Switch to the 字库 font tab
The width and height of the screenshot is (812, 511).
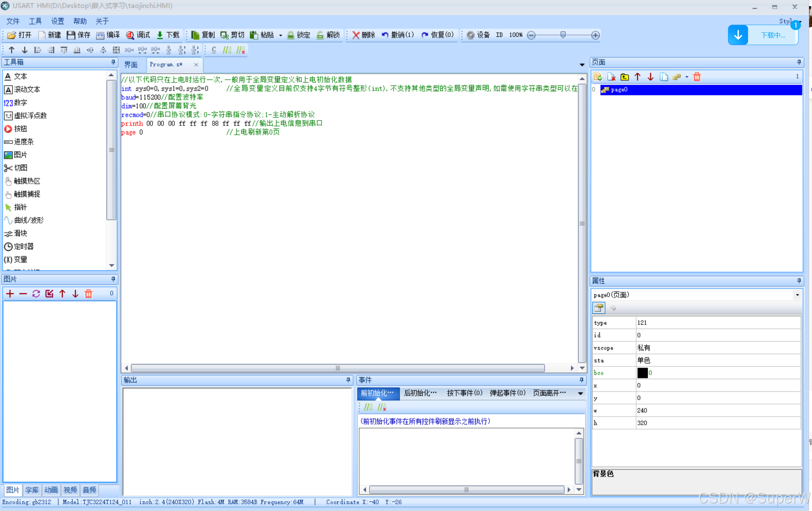click(32, 490)
